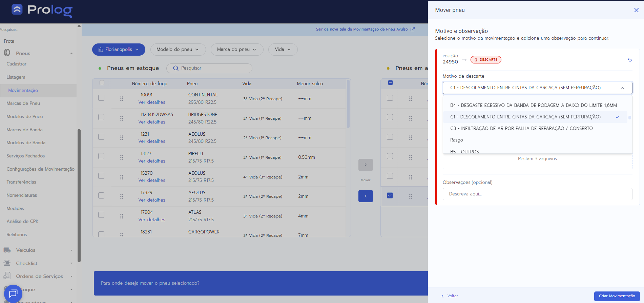The height and width of the screenshot is (303, 644).
Task: Click the external link icon in top banner
Action: (x=413, y=29)
